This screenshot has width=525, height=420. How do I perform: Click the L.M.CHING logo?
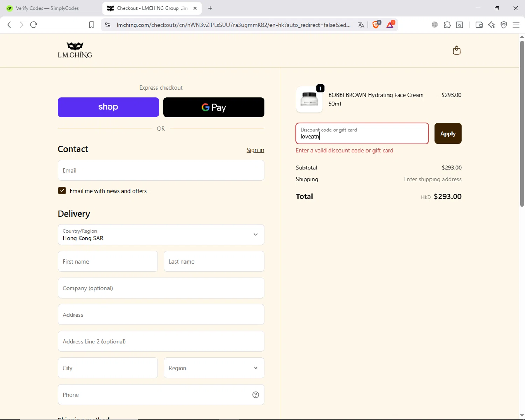pos(75,50)
